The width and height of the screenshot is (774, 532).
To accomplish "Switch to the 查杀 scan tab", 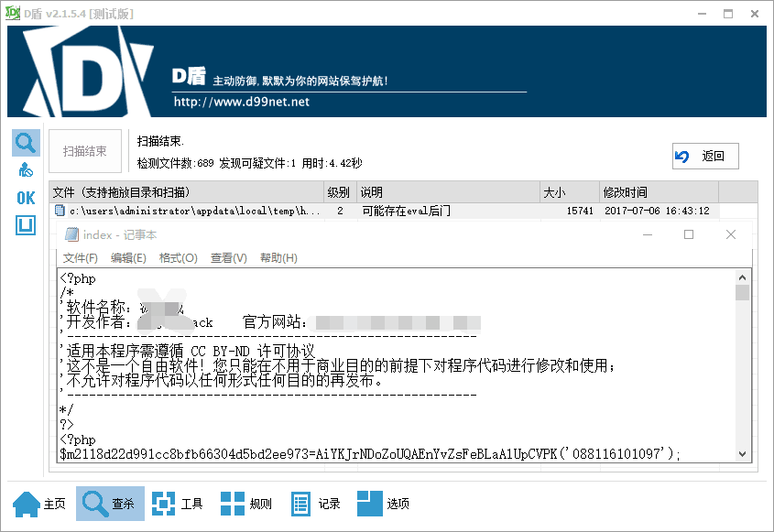I will [106, 504].
